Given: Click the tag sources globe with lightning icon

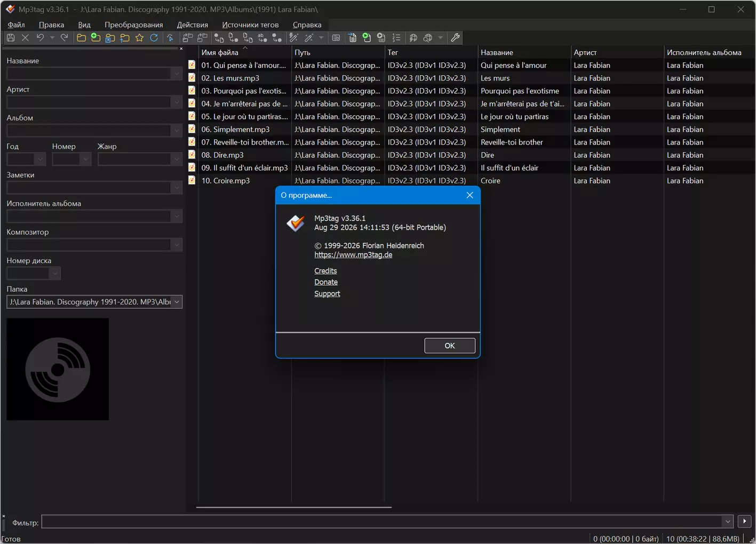Looking at the screenshot, I should [x=413, y=38].
